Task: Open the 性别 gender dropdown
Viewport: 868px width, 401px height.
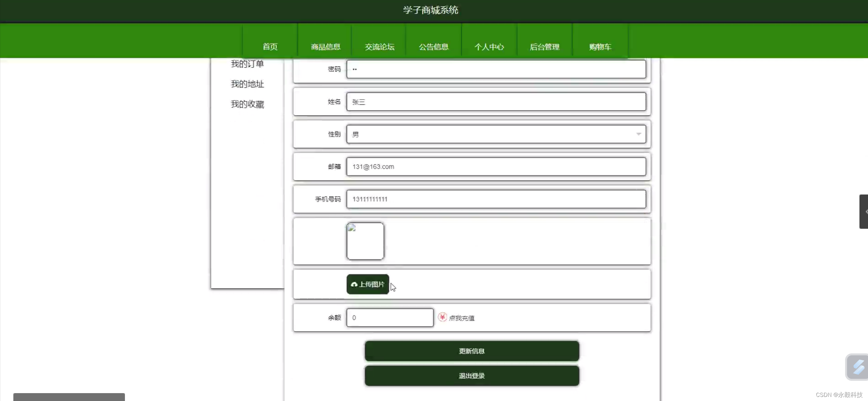Action: click(496, 134)
